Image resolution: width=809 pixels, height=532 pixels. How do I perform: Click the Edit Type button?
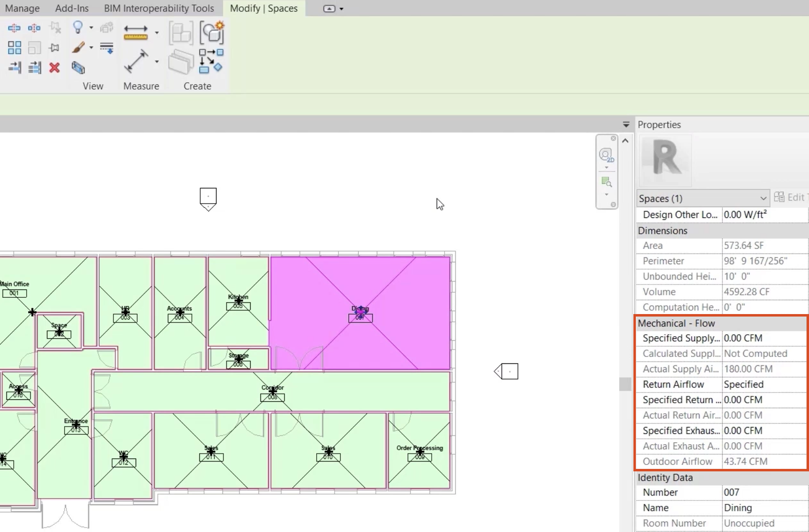pyautogui.click(x=791, y=197)
